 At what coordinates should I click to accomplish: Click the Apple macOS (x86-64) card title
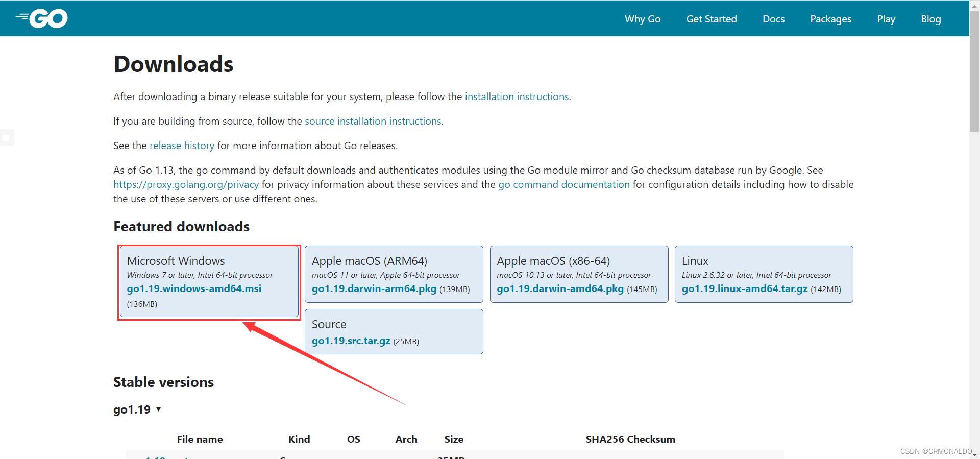tap(553, 261)
